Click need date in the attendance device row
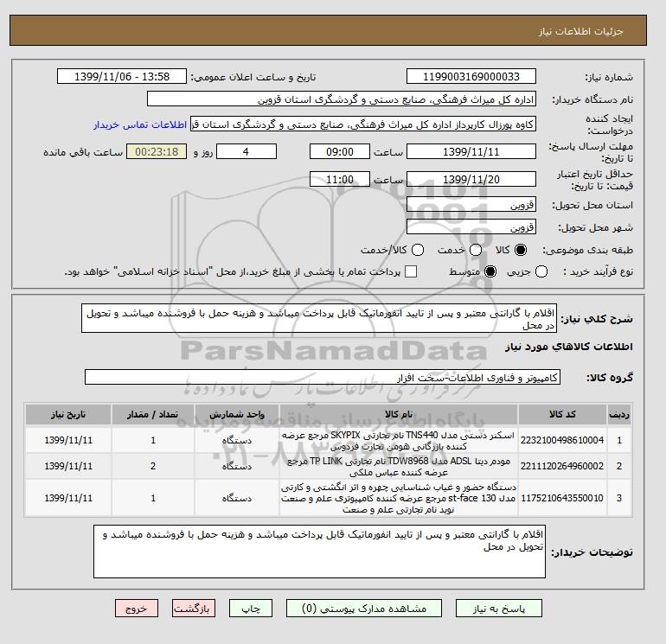Image resolution: width=666 pixels, height=644 pixels. pyautogui.click(x=68, y=498)
